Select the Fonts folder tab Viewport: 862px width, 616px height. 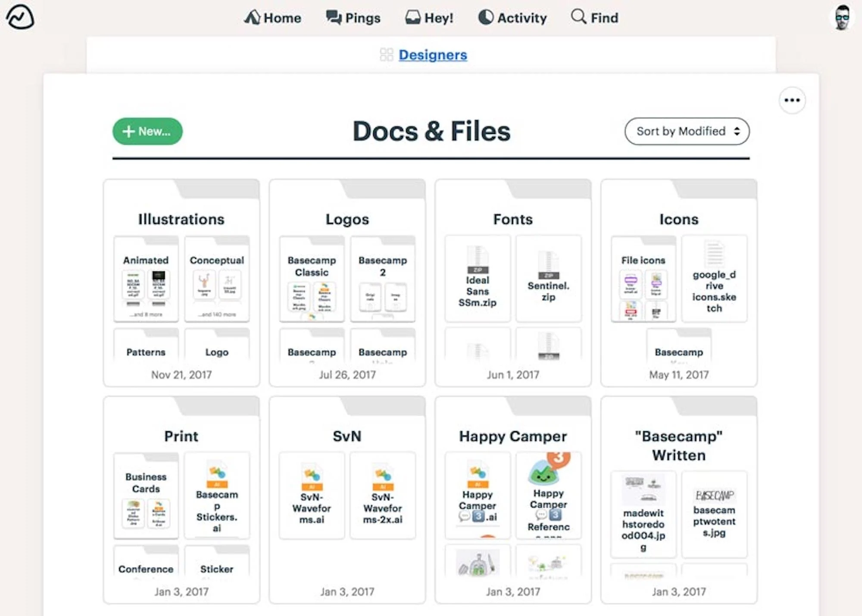(x=512, y=218)
